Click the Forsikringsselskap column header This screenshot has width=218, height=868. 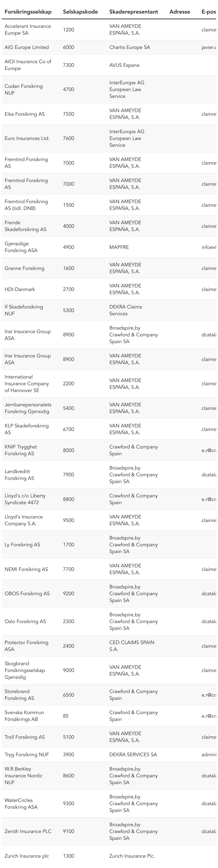(x=28, y=12)
